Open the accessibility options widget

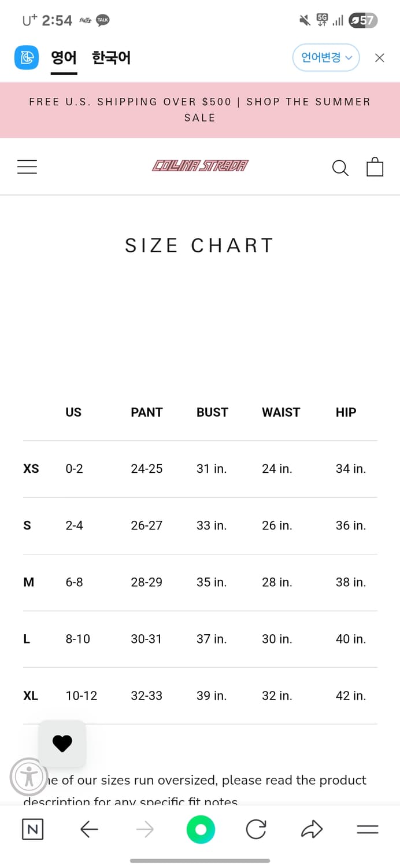[x=28, y=777]
